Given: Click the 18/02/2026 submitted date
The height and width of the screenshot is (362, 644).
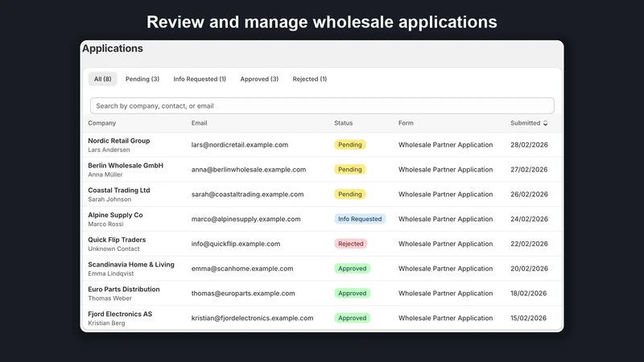Looking at the screenshot, I should tap(529, 294).
